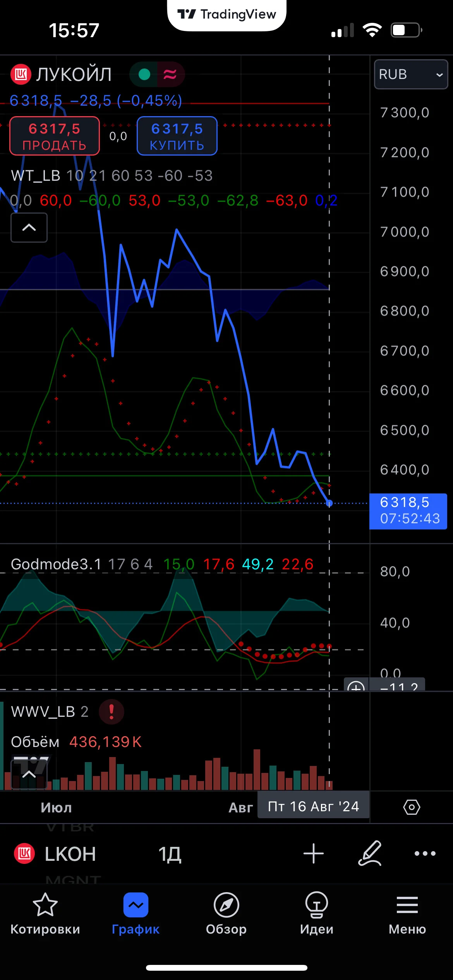Tap the 0,0 spread value between buttons
This screenshot has width=453, height=980.
(118, 136)
